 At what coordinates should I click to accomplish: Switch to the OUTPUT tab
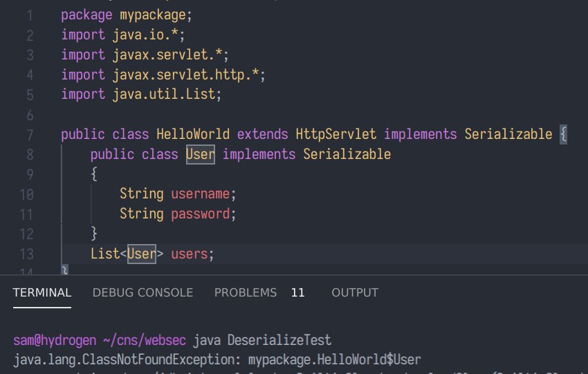[x=355, y=292]
